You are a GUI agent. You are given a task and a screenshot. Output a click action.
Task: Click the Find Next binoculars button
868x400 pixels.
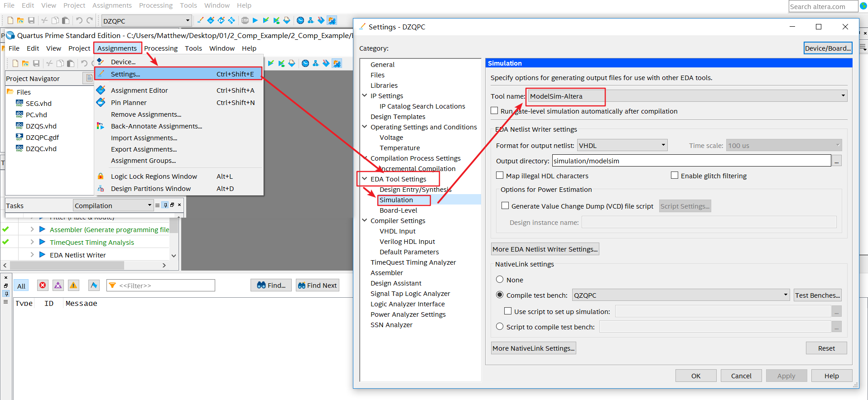coord(318,285)
